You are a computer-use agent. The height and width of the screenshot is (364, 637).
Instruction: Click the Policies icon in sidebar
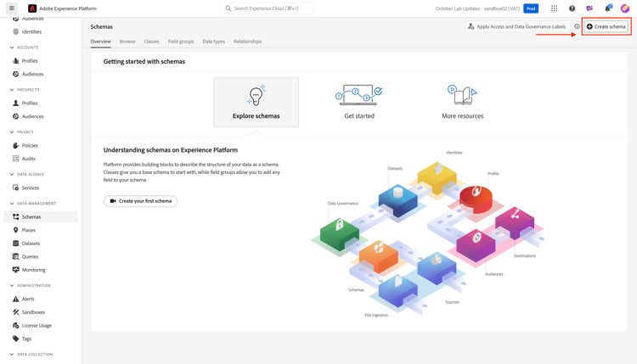pyautogui.click(x=16, y=145)
